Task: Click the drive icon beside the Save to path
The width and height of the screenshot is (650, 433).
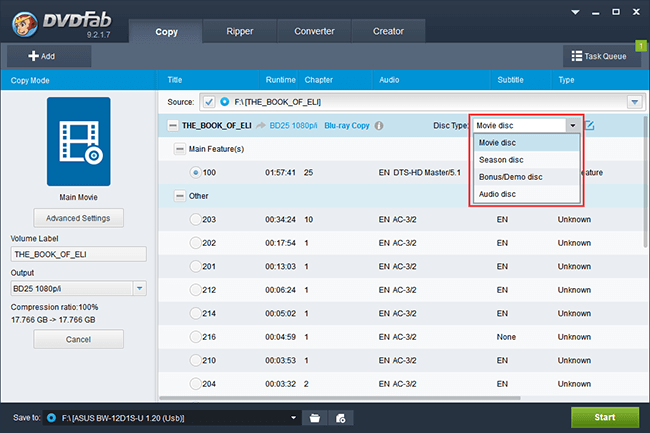Action: pyautogui.click(x=51, y=418)
